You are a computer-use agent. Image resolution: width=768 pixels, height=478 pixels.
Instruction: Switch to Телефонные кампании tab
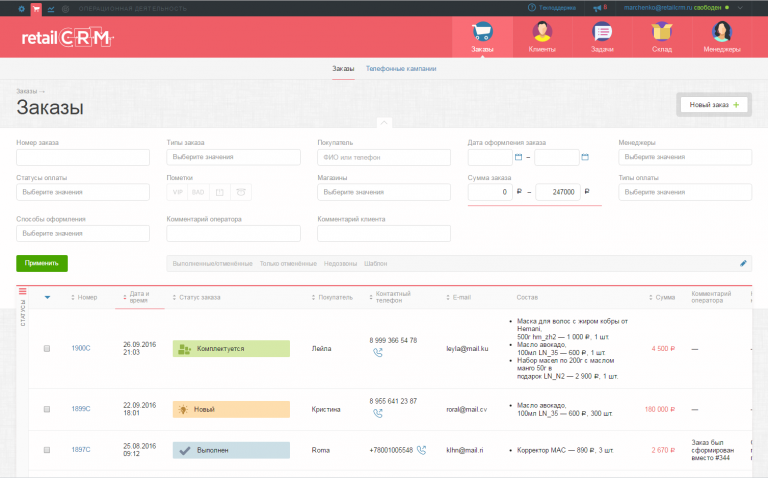pos(401,69)
